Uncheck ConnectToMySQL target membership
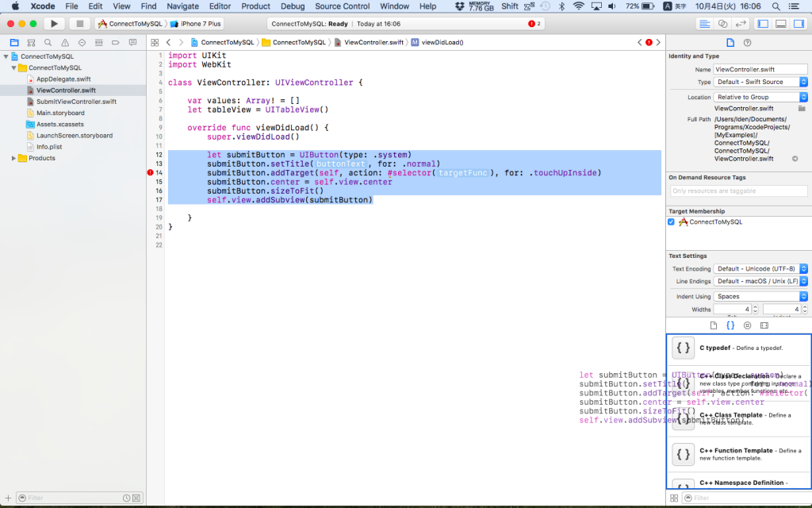Screen dimensions: 812x508 click(672, 222)
